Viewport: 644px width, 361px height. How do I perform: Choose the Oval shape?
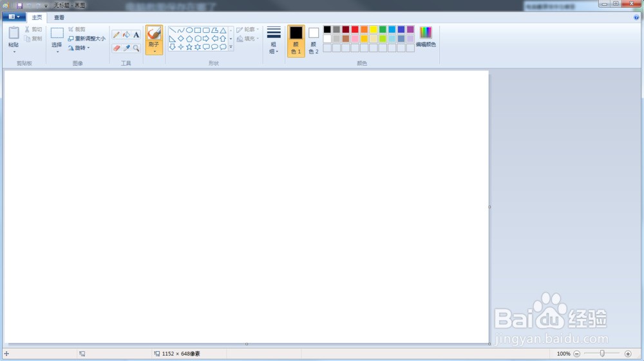point(189,30)
